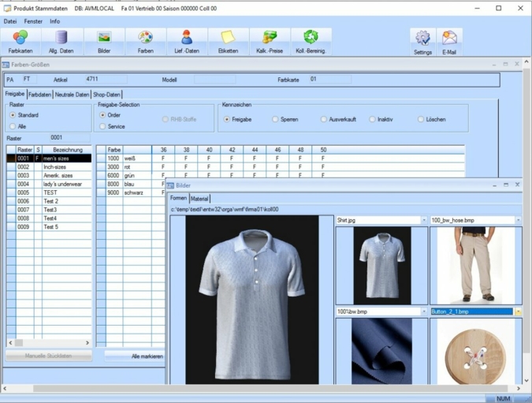Open Lief.-Daten supplier icon
This screenshot has width=532, height=403.
pyautogui.click(x=187, y=42)
